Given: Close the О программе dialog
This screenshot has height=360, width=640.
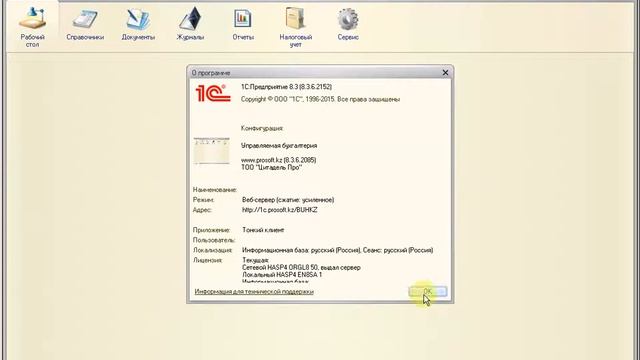Looking at the screenshot, I should coord(445,73).
